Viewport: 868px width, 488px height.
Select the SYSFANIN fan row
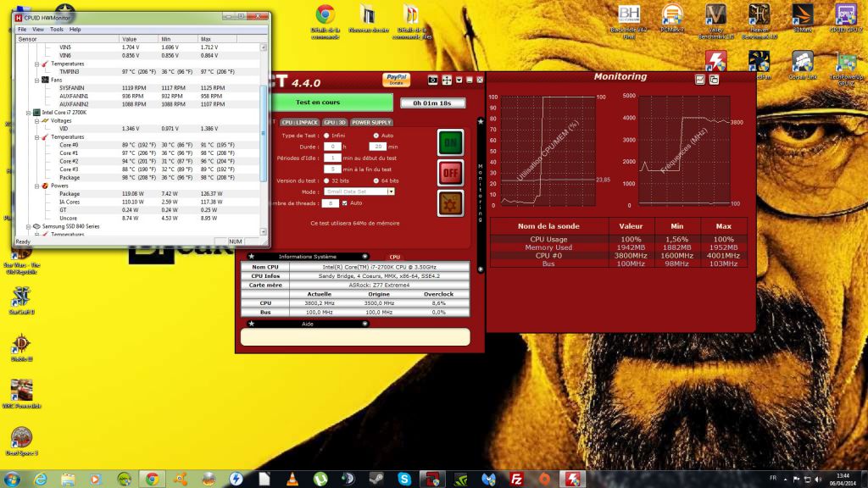[138, 88]
